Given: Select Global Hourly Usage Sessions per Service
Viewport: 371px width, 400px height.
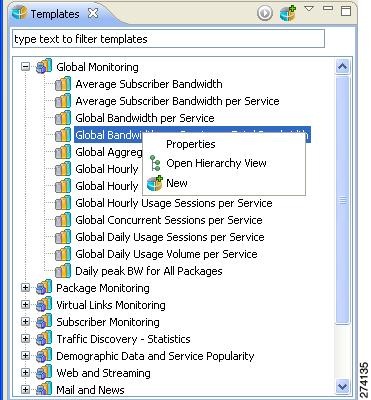Looking at the screenshot, I should click(174, 203).
